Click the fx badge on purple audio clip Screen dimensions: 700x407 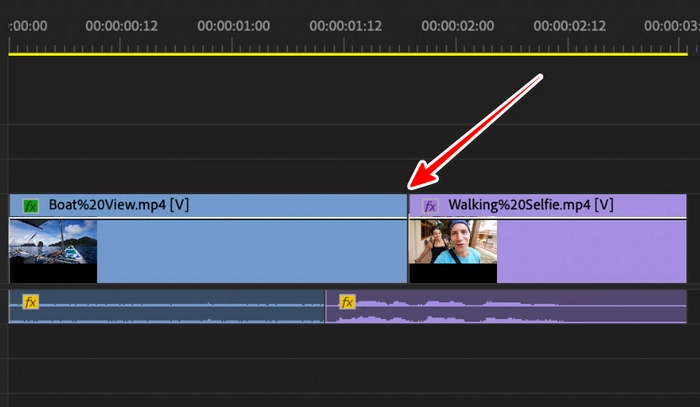[348, 301]
